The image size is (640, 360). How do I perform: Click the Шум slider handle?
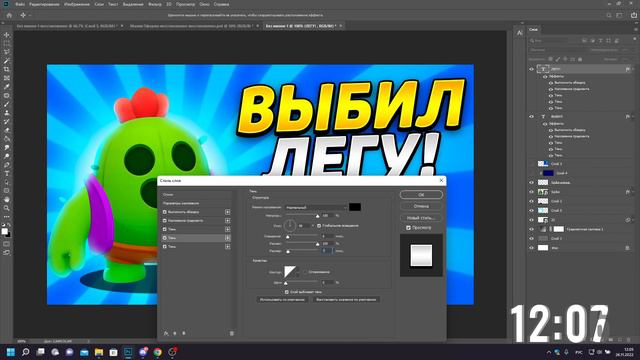click(286, 283)
